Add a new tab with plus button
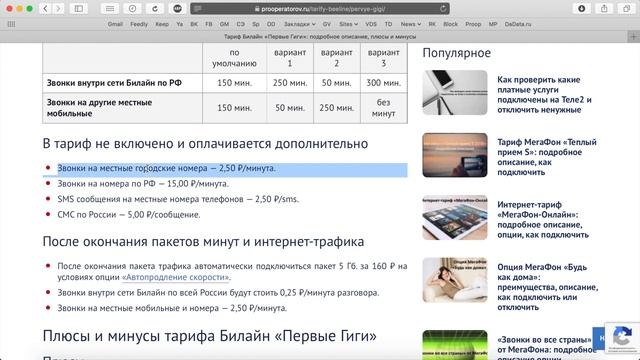This screenshot has width=640, height=360. tap(633, 37)
